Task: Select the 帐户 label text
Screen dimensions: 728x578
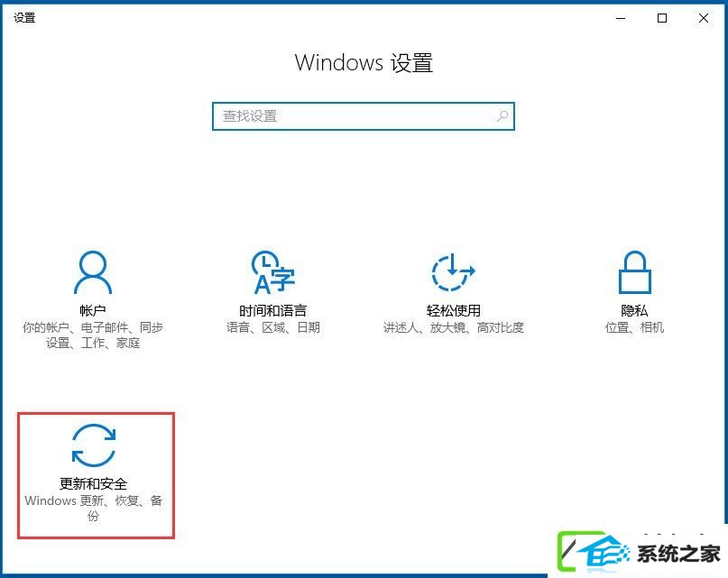Action: (x=93, y=310)
